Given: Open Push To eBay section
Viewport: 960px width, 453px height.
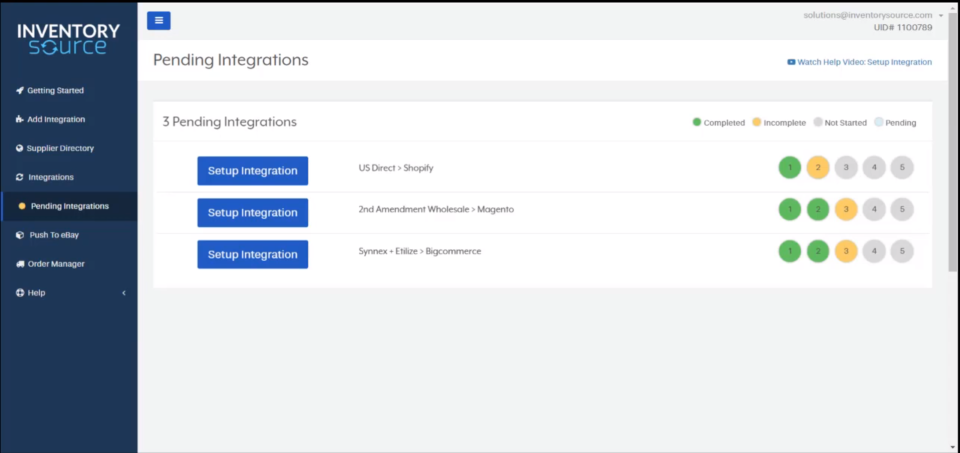Looking at the screenshot, I should 54,235.
